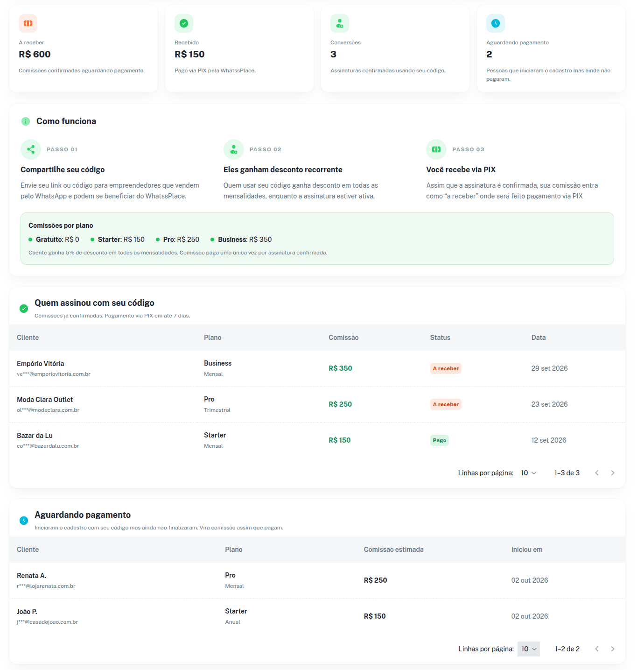The height and width of the screenshot is (670, 644).
Task: Click the Status column header
Action: coord(440,338)
